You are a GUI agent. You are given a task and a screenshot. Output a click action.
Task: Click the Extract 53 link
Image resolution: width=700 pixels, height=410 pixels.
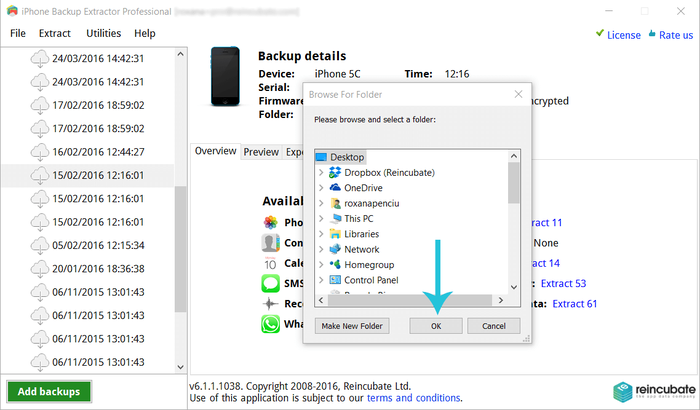coord(563,283)
